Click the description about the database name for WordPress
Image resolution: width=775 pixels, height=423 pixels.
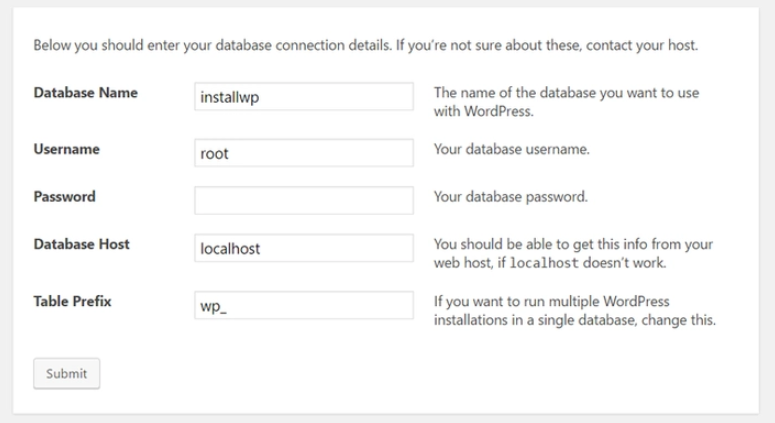click(x=566, y=102)
